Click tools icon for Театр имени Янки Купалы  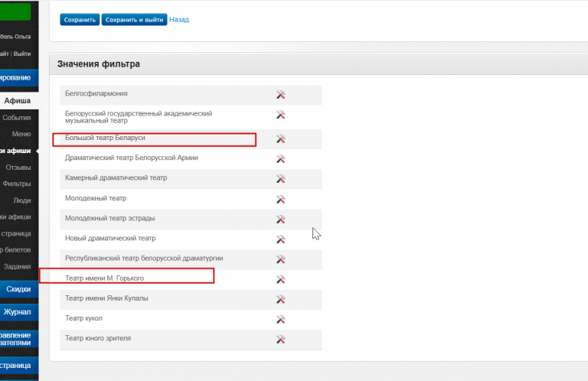280,299
